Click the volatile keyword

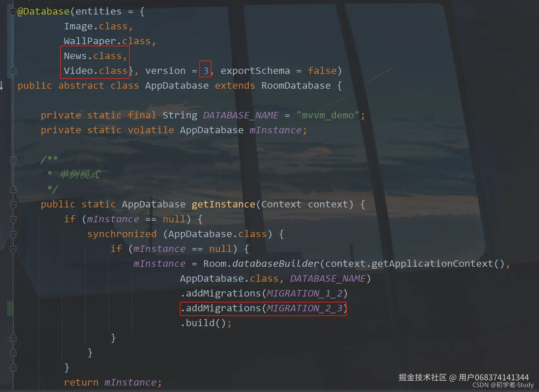151,130
